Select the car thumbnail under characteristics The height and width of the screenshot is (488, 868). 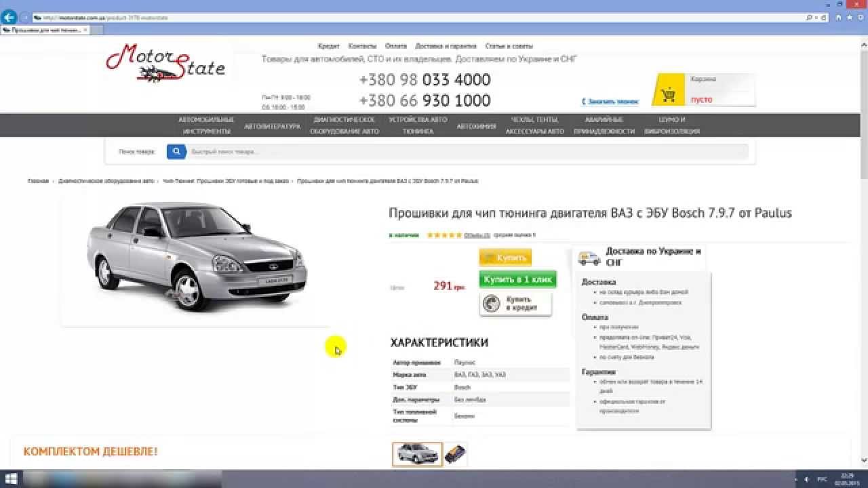click(x=417, y=454)
